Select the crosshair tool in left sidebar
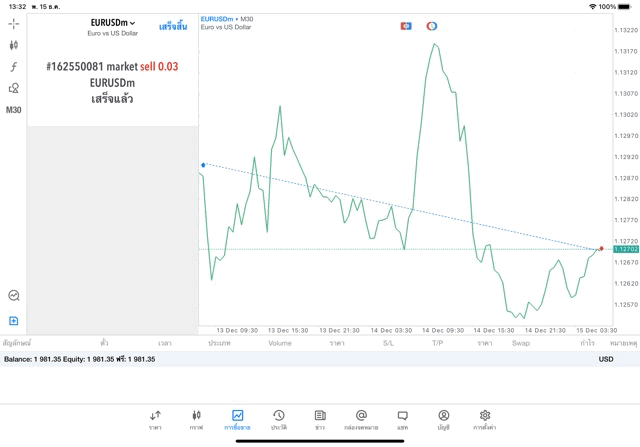The height and width of the screenshot is (447, 640). [x=13, y=23]
